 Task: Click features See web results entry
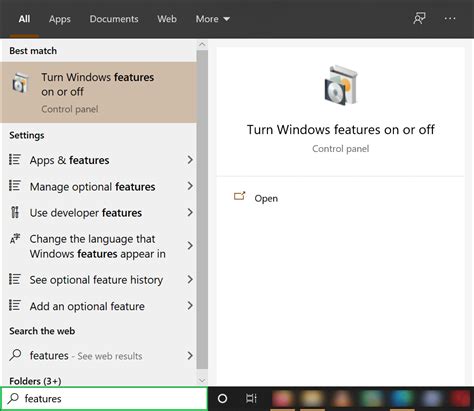pyautogui.click(x=99, y=355)
